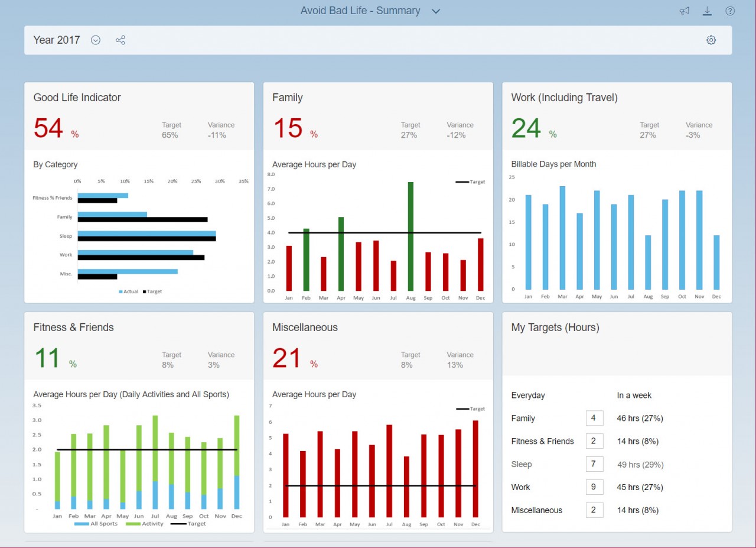The width and height of the screenshot is (756, 548).
Task: Click the megaphone announcements icon
Action: [684, 11]
